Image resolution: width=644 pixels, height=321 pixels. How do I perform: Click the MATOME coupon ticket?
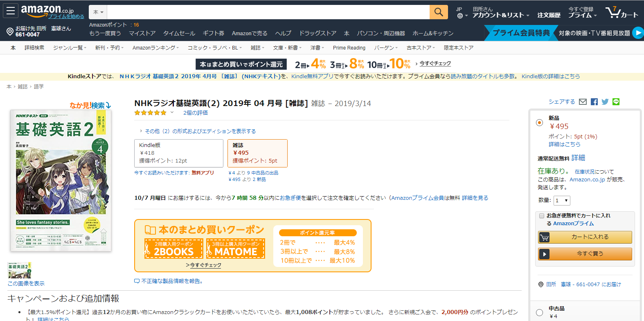point(236,249)
